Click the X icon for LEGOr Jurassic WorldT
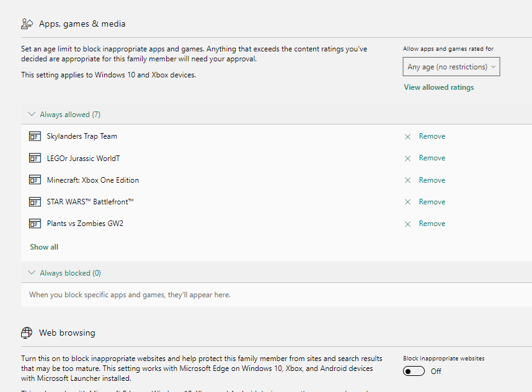532x392 pixels. click(x=407, y=159)
